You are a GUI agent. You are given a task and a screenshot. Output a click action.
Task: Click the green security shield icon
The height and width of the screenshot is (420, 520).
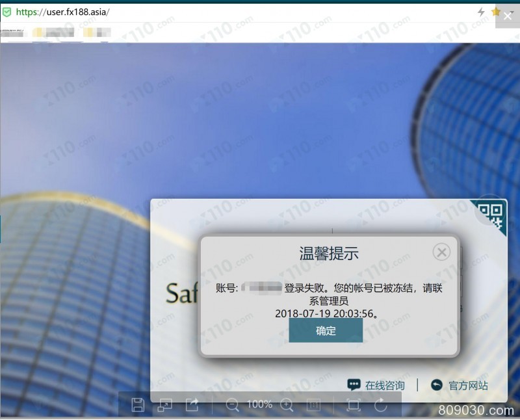point(6,12)
